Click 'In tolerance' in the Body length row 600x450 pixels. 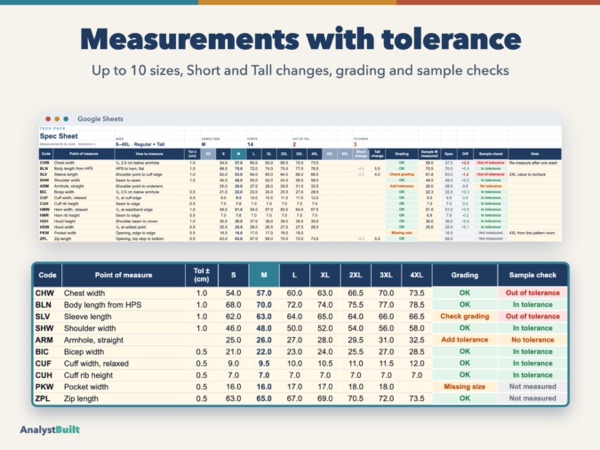click(x=533, y=305)
